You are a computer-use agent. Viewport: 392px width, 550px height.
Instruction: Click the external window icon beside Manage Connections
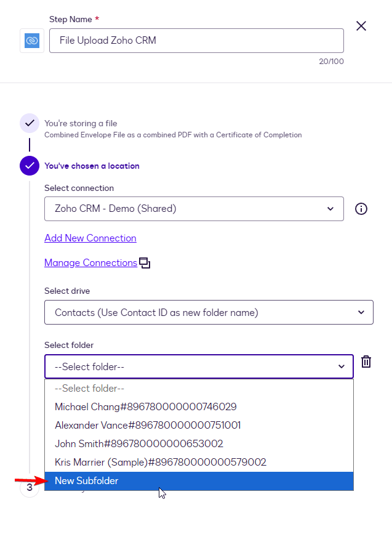(x=145, y=263)
